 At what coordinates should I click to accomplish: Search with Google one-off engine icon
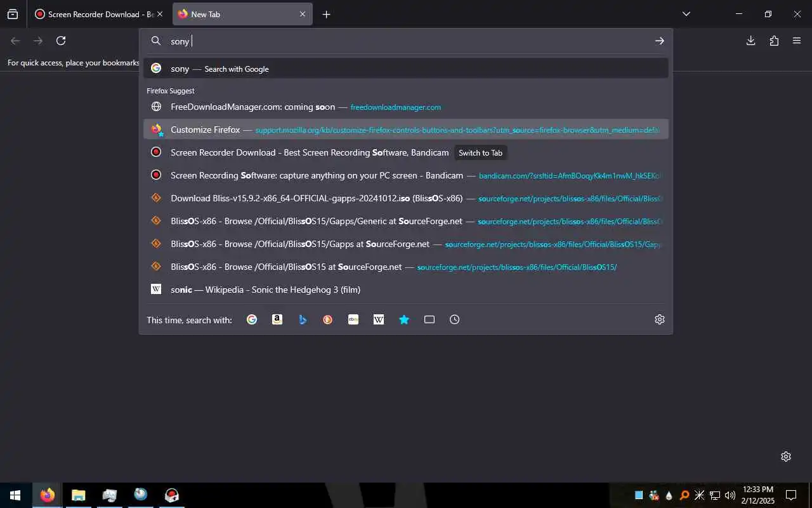click(x=252, y=319)
